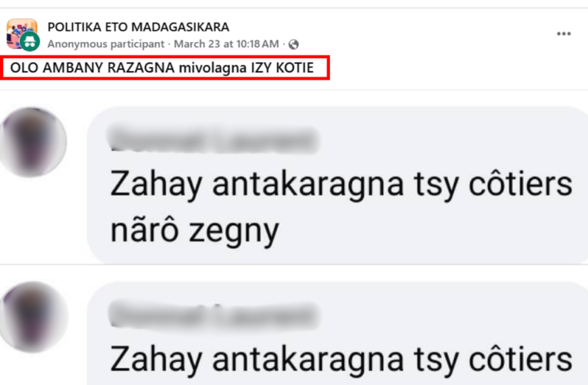The width and height of the screenshot is (588, 385).
Task: Open the three-dot post options menu
Action: 564,34
